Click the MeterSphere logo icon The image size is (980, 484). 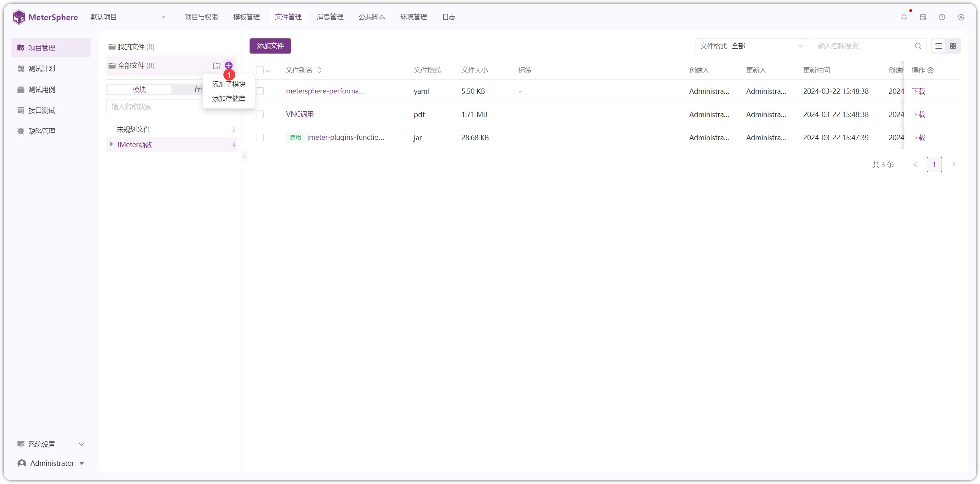19,17
